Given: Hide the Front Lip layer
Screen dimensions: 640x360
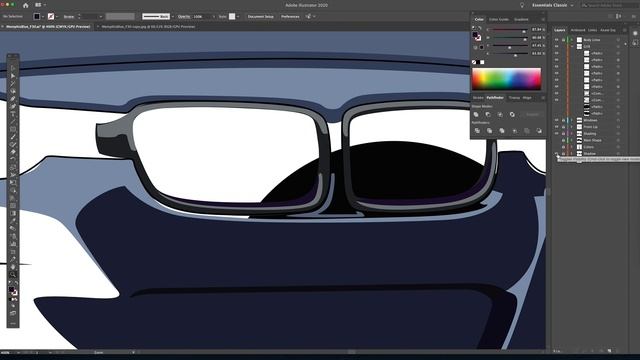Looking at the screenshot, I should (556, 127).
